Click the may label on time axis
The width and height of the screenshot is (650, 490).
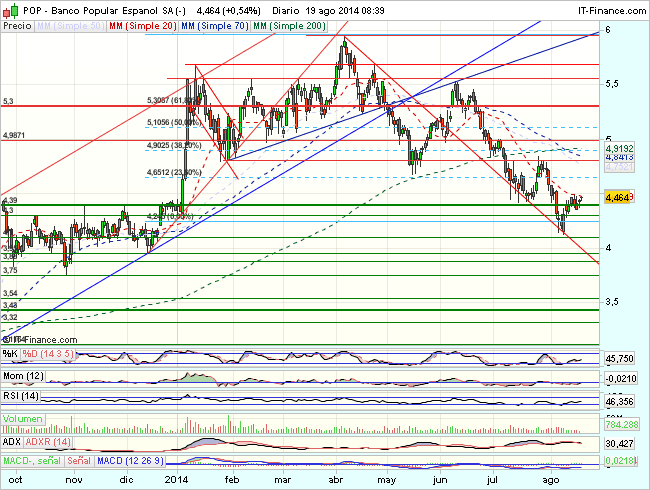tap(386, 480)
